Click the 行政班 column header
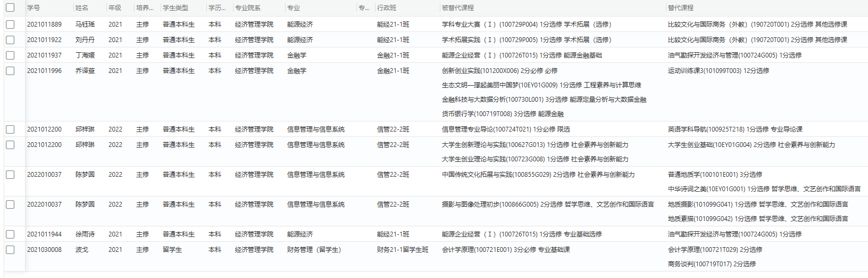868x278 pixels. [387, 8]
